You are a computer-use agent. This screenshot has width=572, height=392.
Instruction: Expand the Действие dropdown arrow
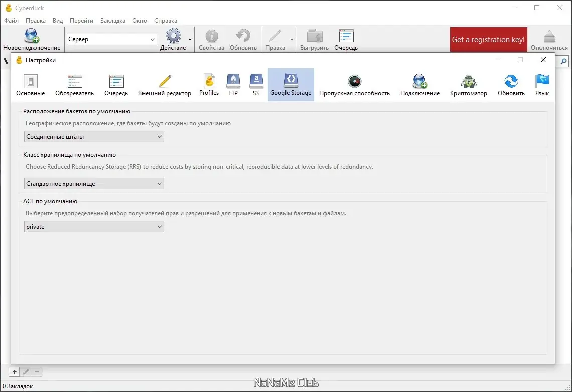[x=190, y=39]
